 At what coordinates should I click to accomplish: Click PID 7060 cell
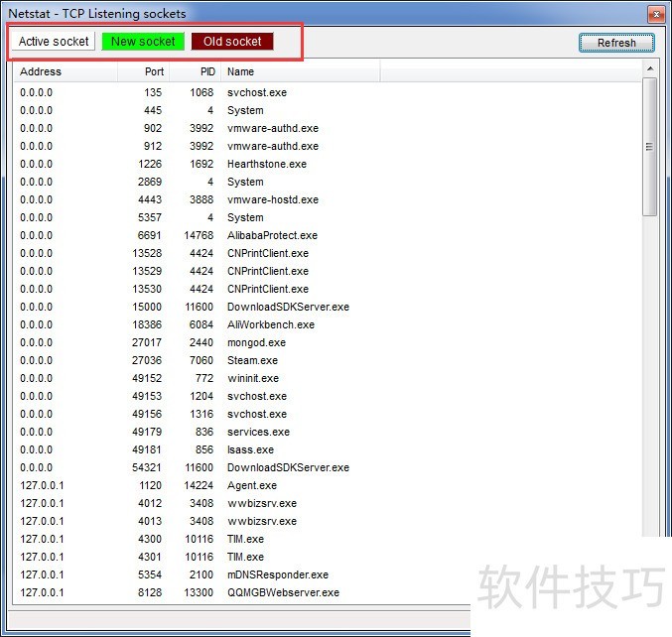(x=201, y=360)
